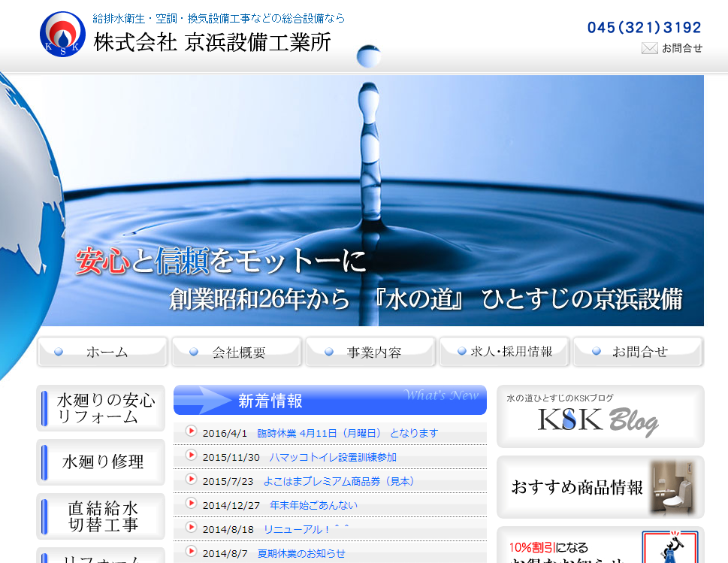Click the 2015/11/30 date text
This screenshot has width=728, height=563.
click(231, 458)
